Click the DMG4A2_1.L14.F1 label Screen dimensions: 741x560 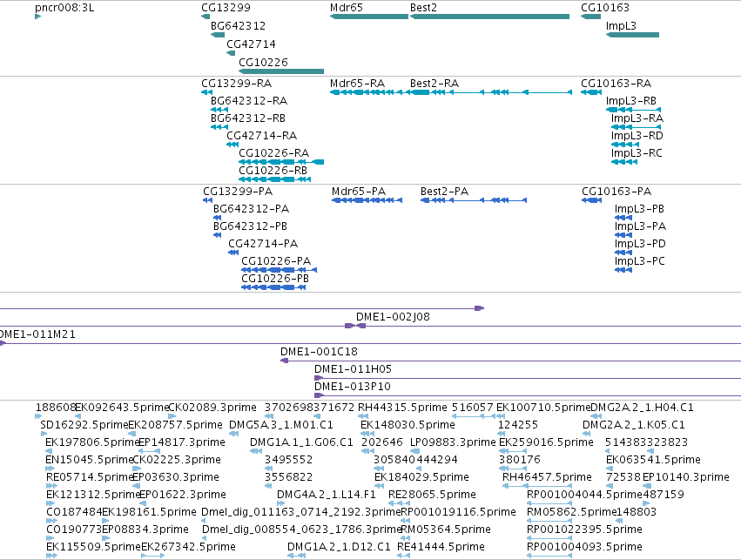coord(326,495)
